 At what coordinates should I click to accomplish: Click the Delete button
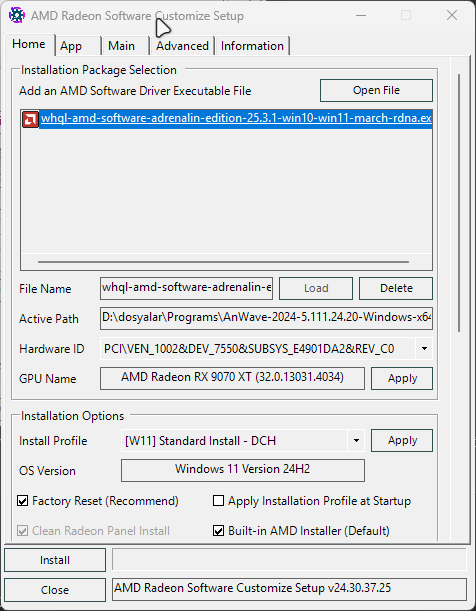tap(396, 288)
